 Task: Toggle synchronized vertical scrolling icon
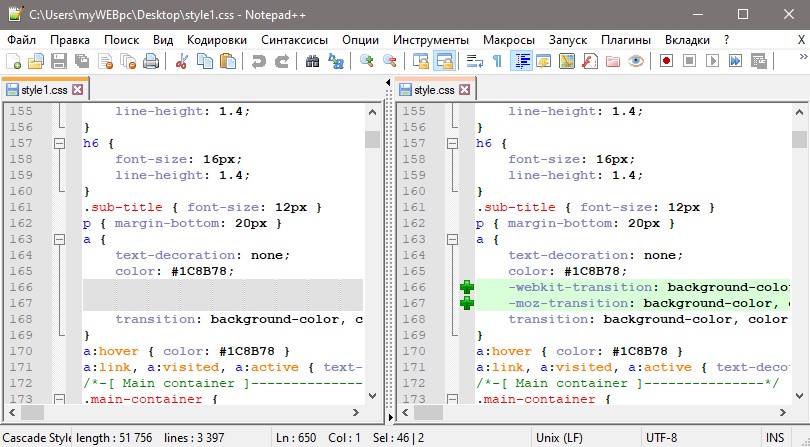[x=421, y=61]
